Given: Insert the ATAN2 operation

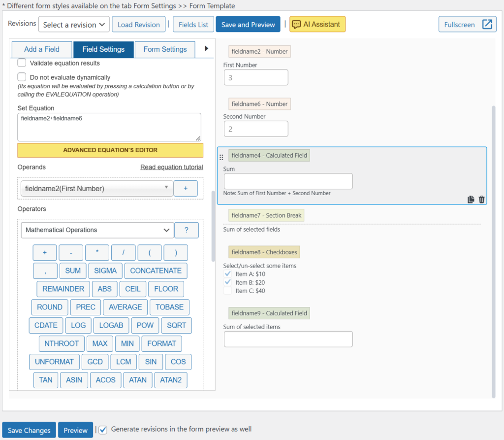Looking at the screenshot, I should 171,380.
